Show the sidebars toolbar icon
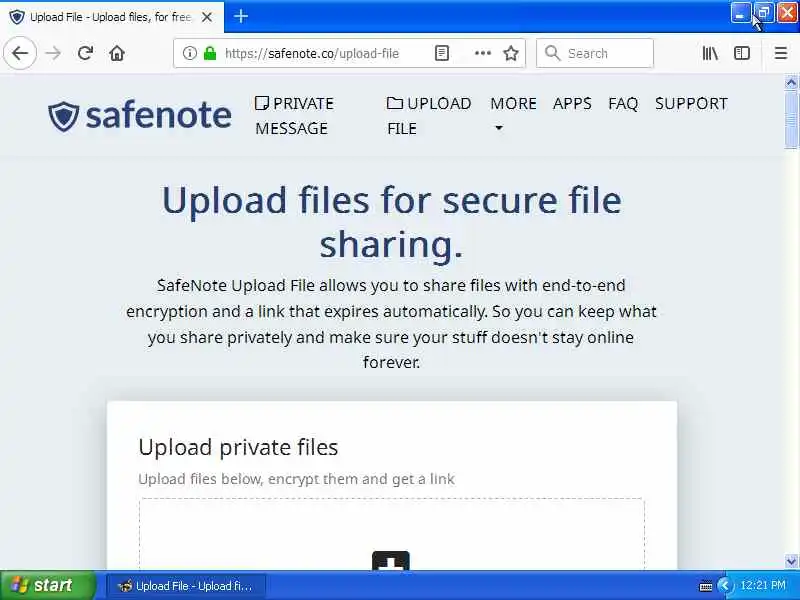 tap(742, 53)
